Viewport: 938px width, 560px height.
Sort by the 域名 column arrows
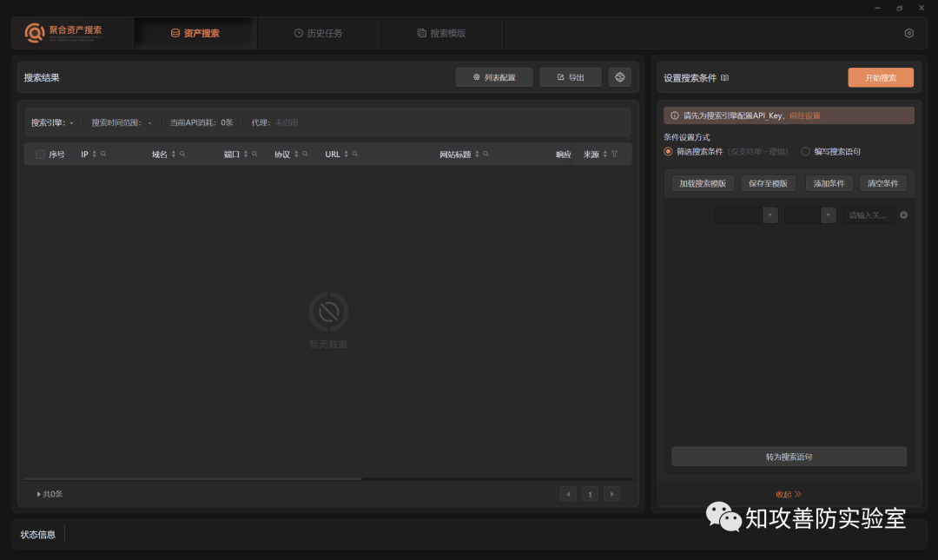click(x=174, y=155)
